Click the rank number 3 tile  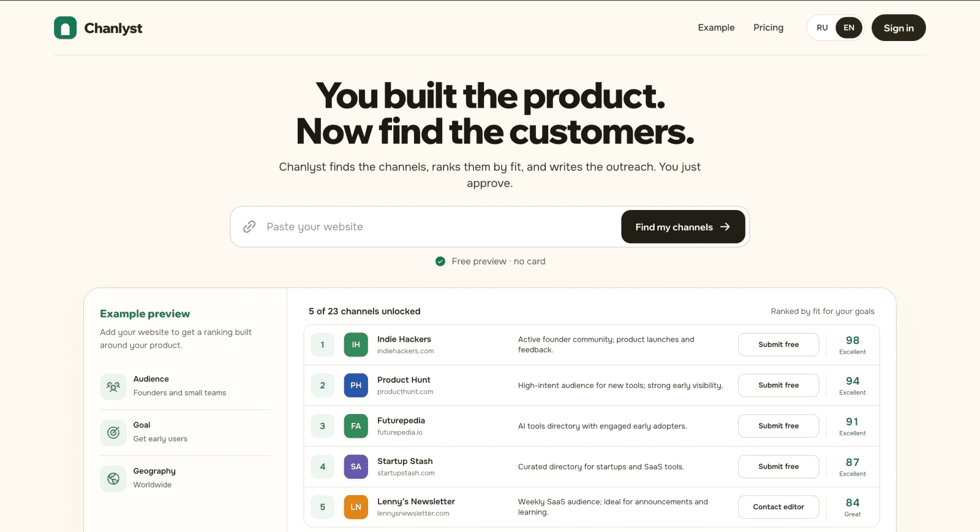click(x=323, y=426)
